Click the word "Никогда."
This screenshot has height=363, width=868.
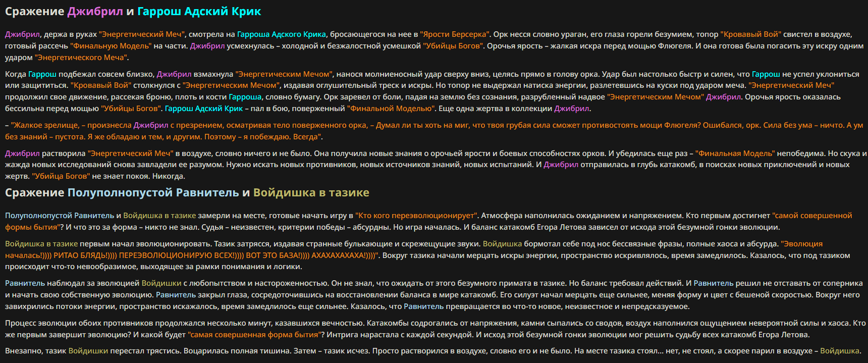tap(169, 176)
